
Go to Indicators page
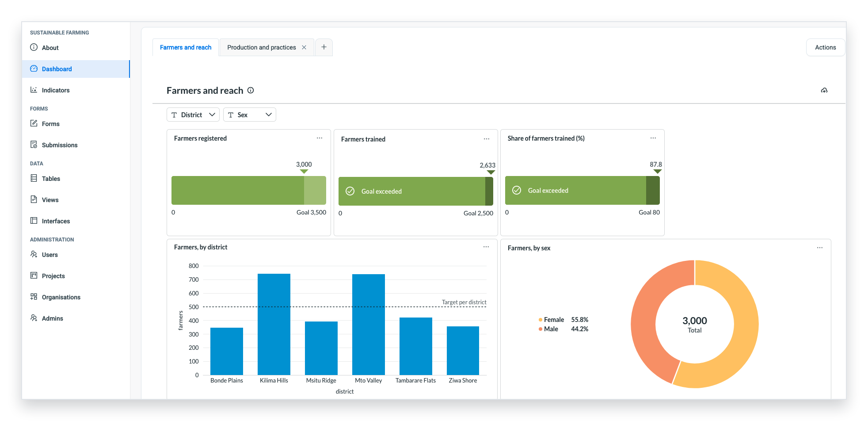(x=76, y=90)
